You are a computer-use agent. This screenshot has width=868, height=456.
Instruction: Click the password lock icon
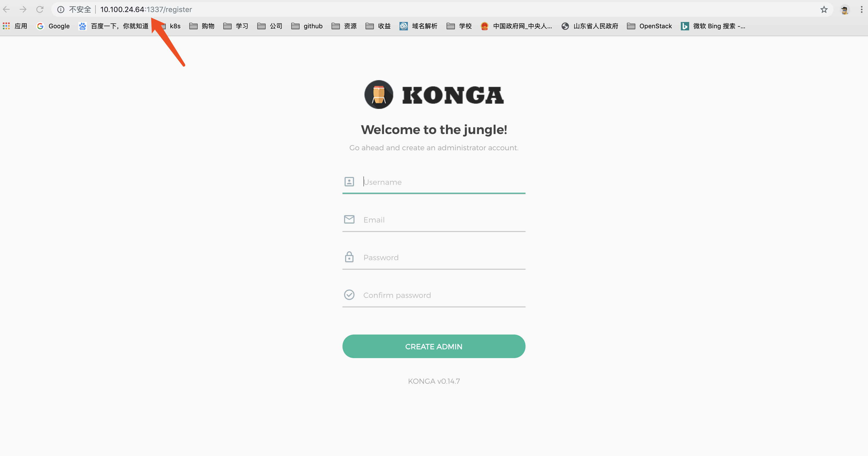(349, 257)
